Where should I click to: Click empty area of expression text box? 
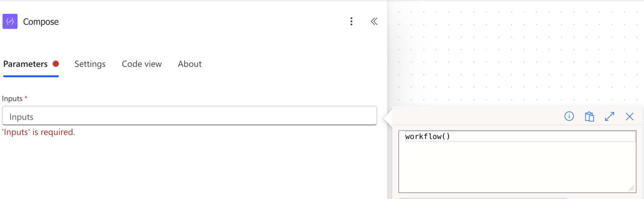pyautogui.click(x=517, y=166)
